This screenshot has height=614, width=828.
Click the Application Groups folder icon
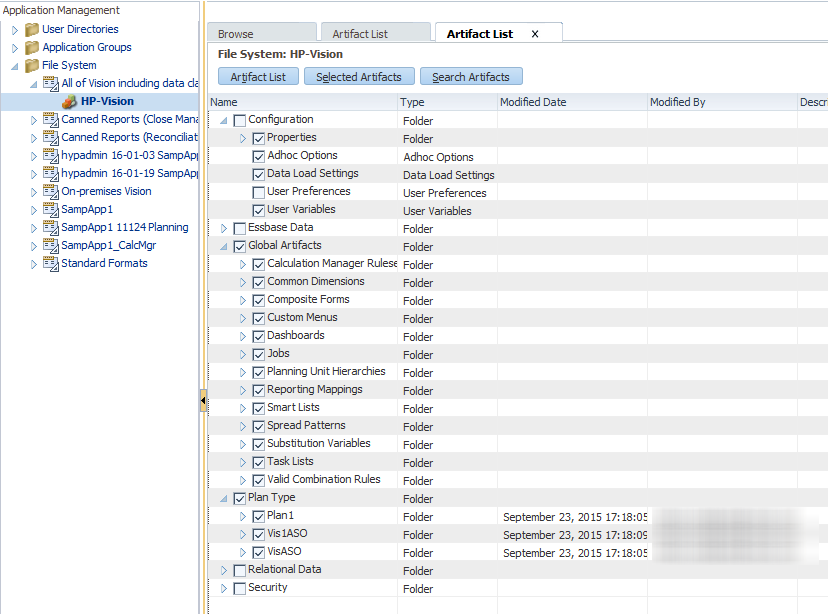click(32, 48)
